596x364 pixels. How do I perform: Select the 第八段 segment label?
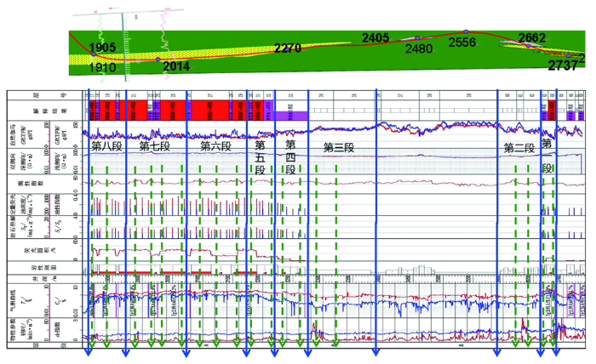pyautogui.click(x=106, y=146)
